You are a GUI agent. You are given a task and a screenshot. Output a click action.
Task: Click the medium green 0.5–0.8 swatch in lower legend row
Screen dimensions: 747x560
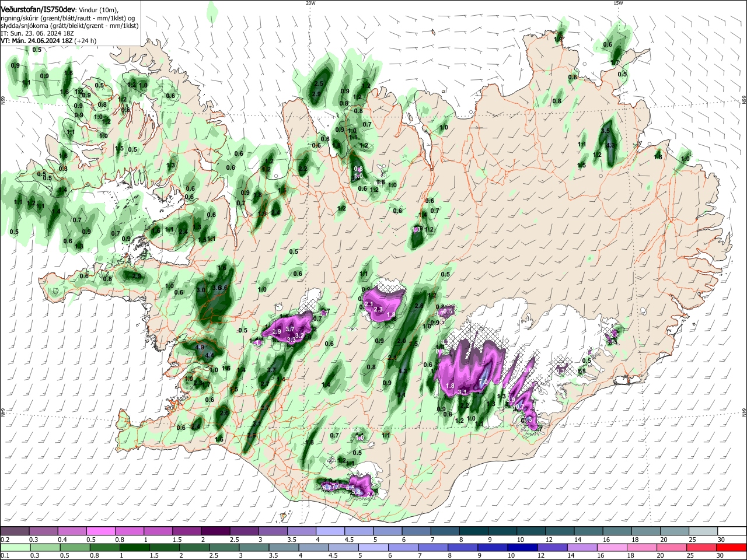[x=75, y=548]
